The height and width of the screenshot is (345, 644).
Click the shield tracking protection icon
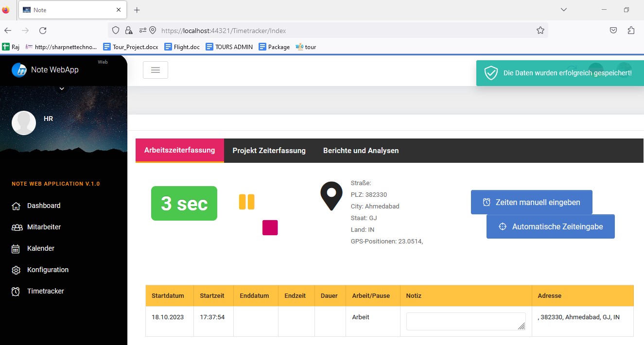coord(116,30)
